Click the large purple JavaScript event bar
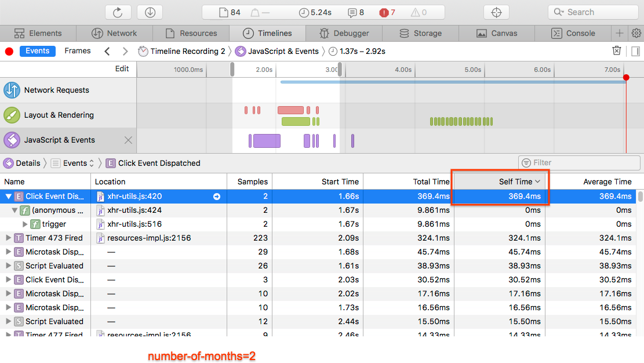 tap(267, 141)
